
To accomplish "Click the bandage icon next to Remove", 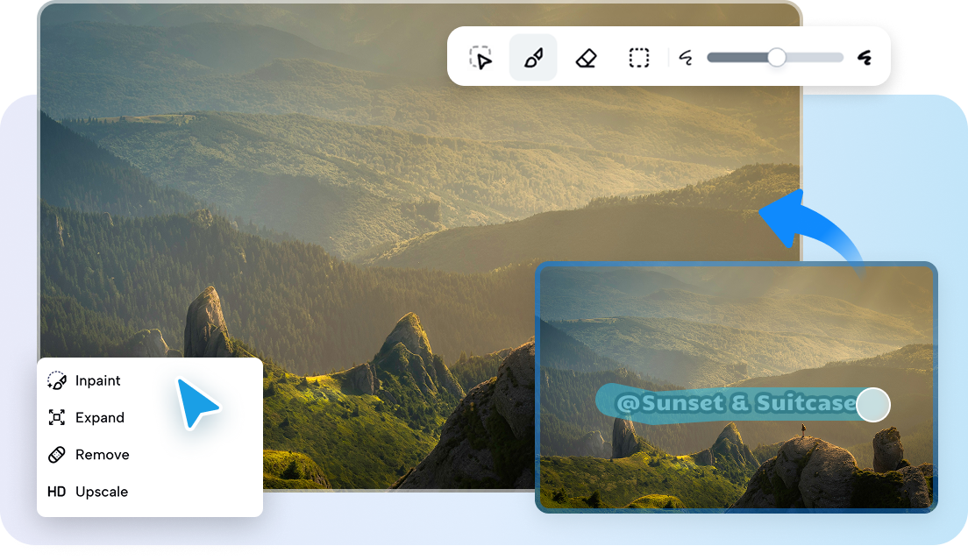I will tap(56, 455).
